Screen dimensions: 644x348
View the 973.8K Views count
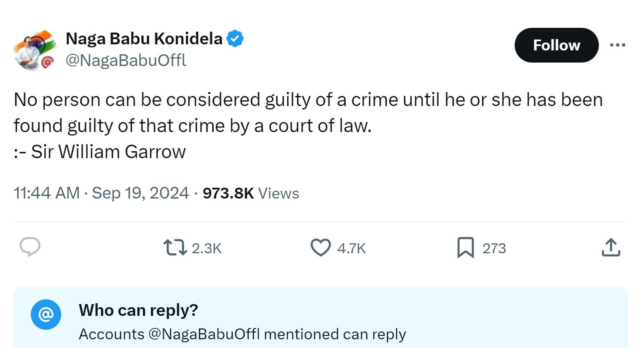251,193
